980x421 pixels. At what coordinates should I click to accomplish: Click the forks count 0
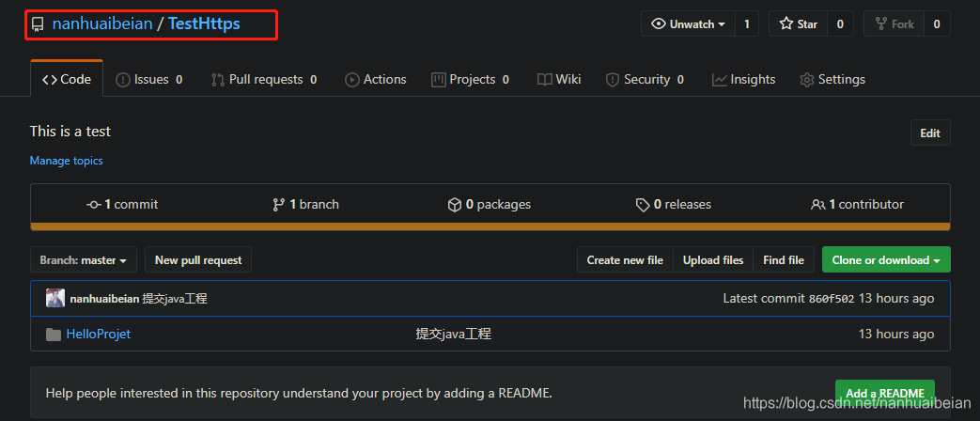click(x=936, y=23)
